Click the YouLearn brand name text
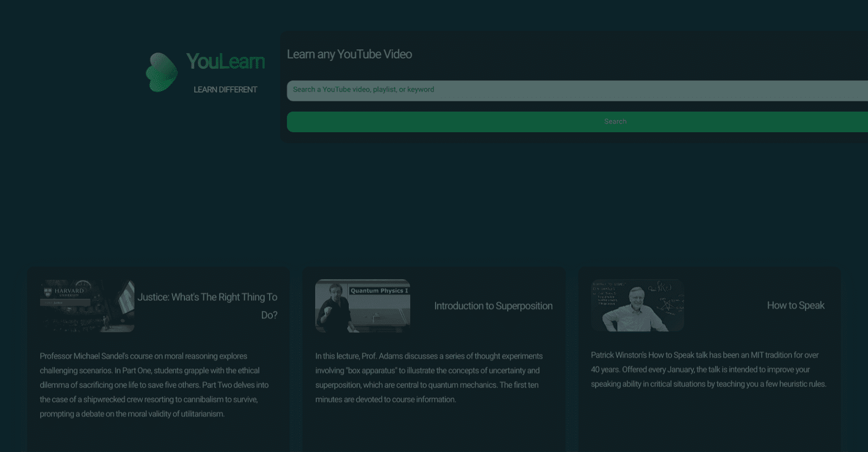The width and height of the screenshot is (868, 452). click(x=225, y=62)
